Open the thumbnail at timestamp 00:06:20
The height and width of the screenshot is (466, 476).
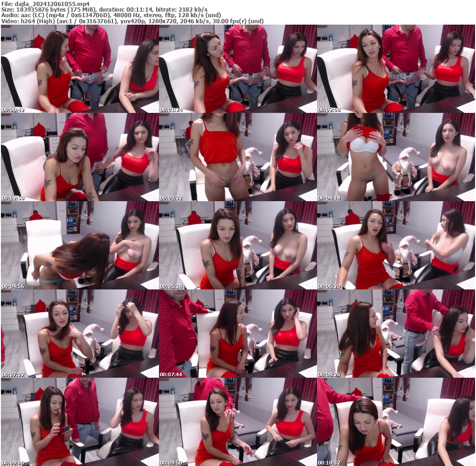pyautogui.click(x=396, y=246)
